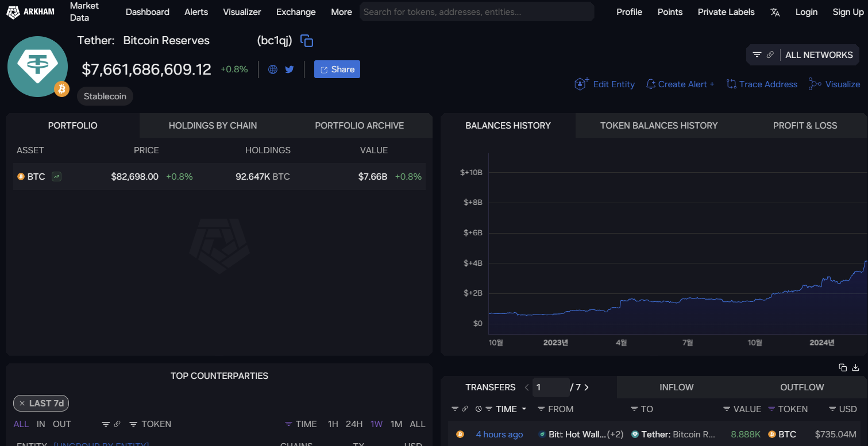Click the filter icon in the transfers table
The image size is (868, 446).
pos(455,409)
